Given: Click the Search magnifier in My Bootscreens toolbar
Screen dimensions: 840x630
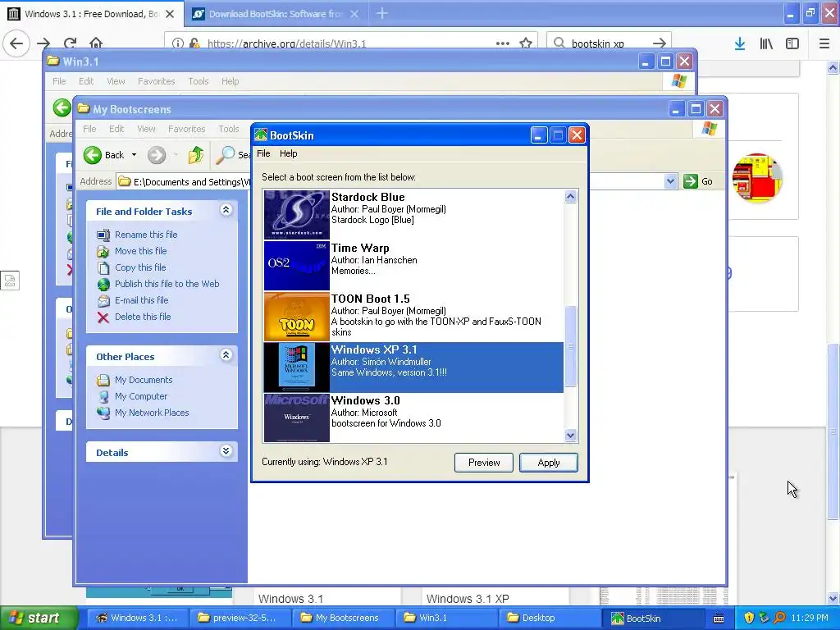Looking at the screenshot, I should [x=225, y=154].
